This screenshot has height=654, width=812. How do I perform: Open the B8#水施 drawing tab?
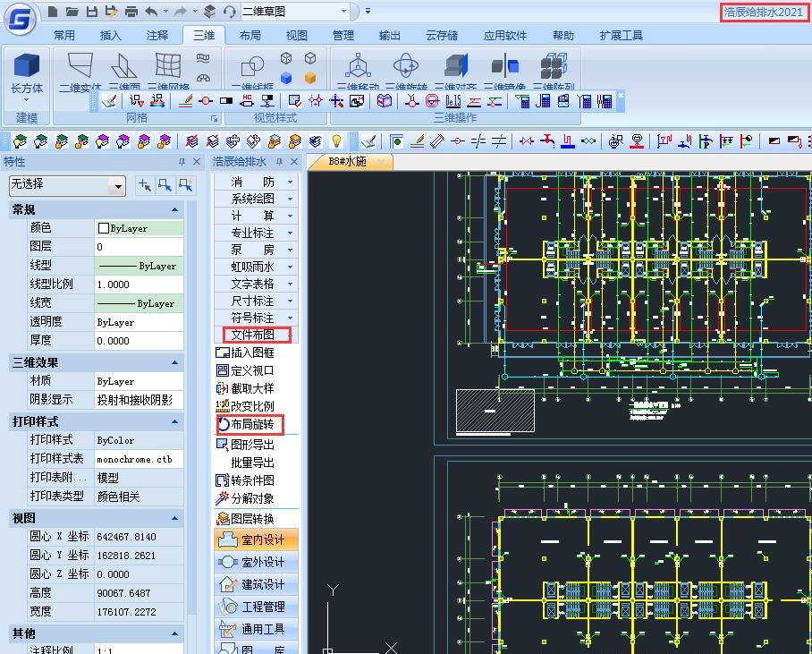347,162
